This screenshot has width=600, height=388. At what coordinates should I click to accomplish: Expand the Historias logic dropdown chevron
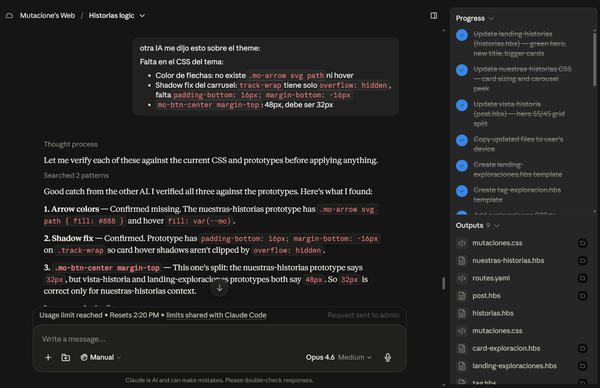pyautogui.click(x=142, y=16)
